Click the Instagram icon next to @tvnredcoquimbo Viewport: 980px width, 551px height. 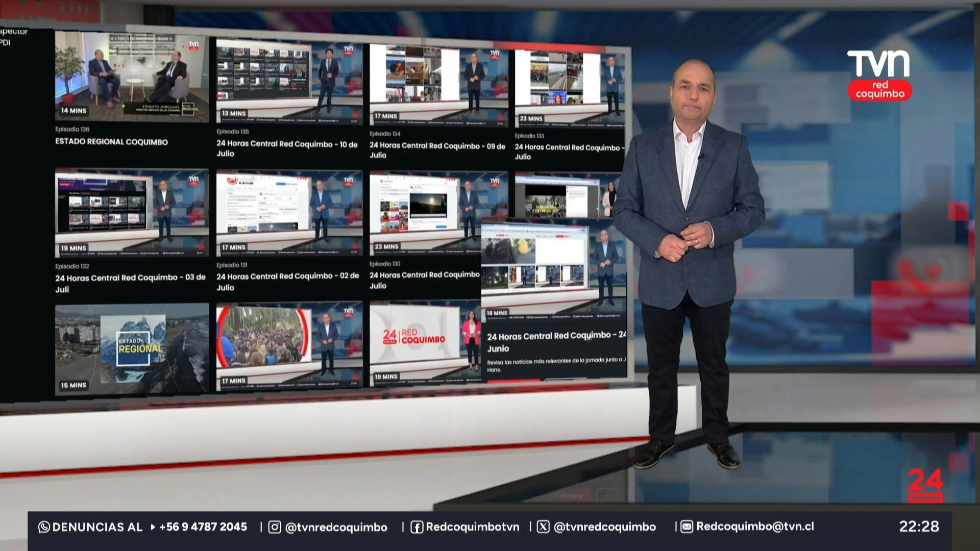coord(275,527)
